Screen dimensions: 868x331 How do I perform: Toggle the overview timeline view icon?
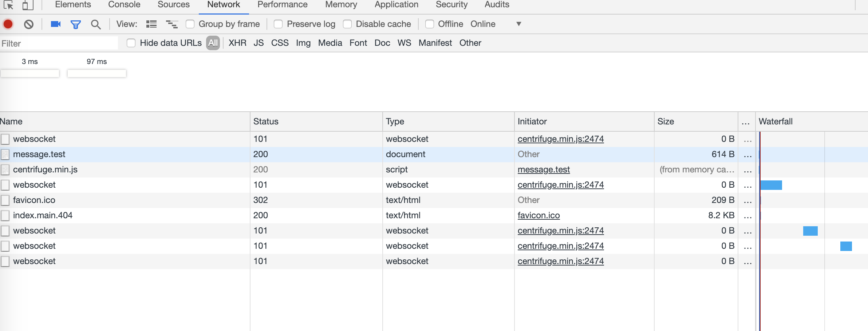[171, 24]
